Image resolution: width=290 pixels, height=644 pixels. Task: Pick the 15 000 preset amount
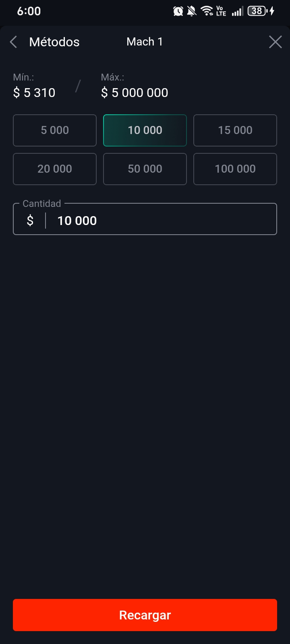235,130
